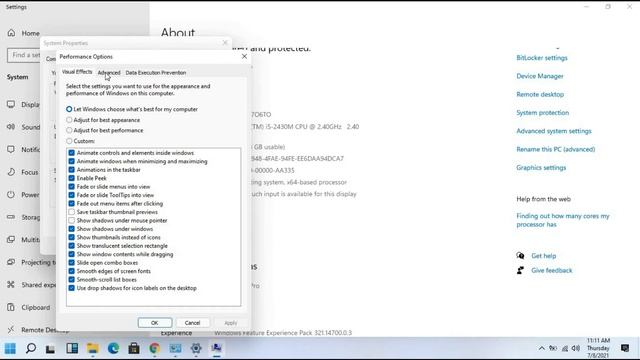Viewport: 640px width, 360px height.
Task: Open Storage icon in Settings sidebar
Action: pos(11,217)
